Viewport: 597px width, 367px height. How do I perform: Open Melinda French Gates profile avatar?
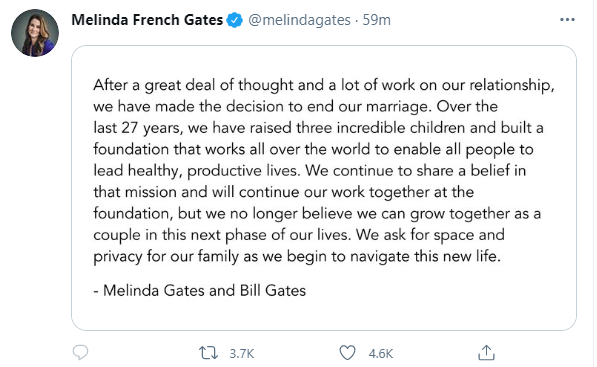35,33
